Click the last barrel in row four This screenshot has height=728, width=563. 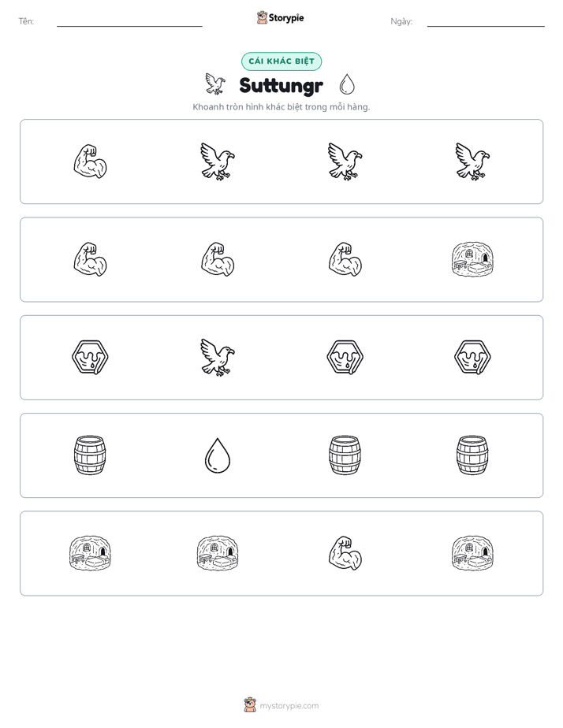[472, 455]
